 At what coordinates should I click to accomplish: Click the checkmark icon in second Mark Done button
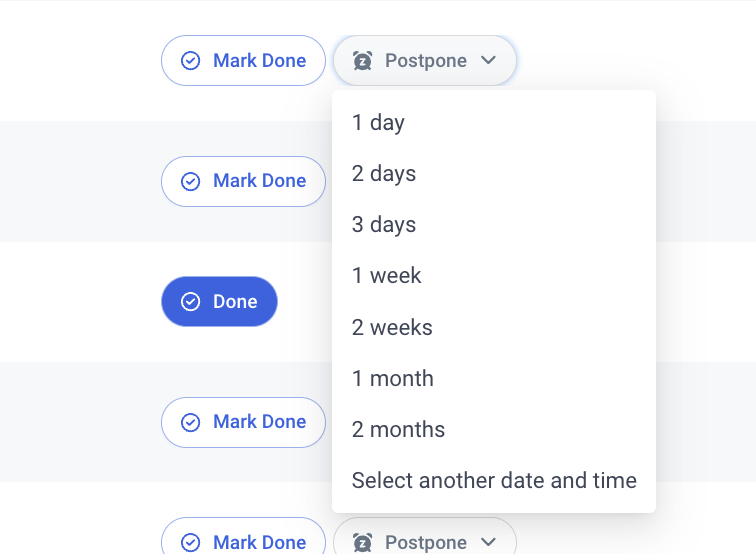pos(190,181)
